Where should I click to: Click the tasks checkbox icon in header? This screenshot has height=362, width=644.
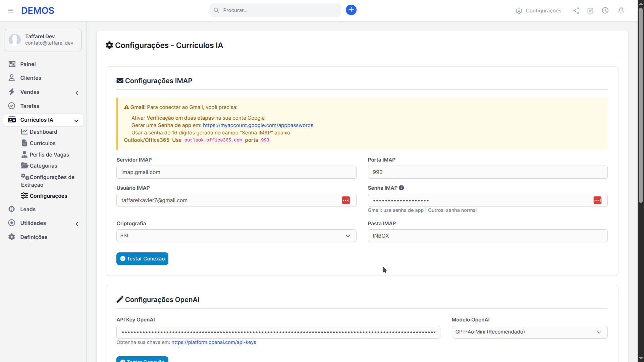590,10
